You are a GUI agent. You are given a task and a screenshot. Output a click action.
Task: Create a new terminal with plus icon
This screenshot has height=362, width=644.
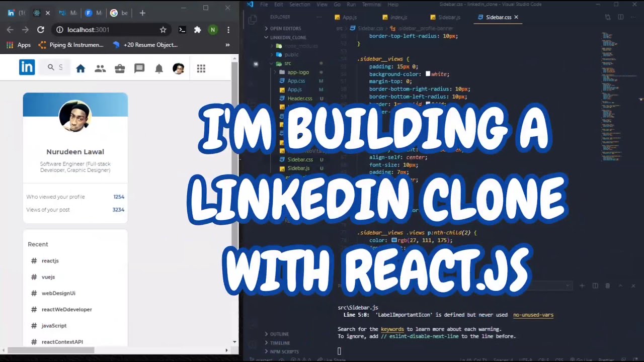(582, 286)
